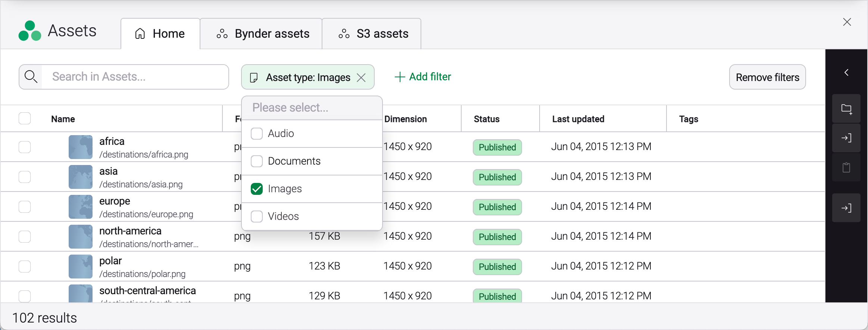868x330 pixels.
Task: Uncheck the Images asset type option
Action: 257,189
